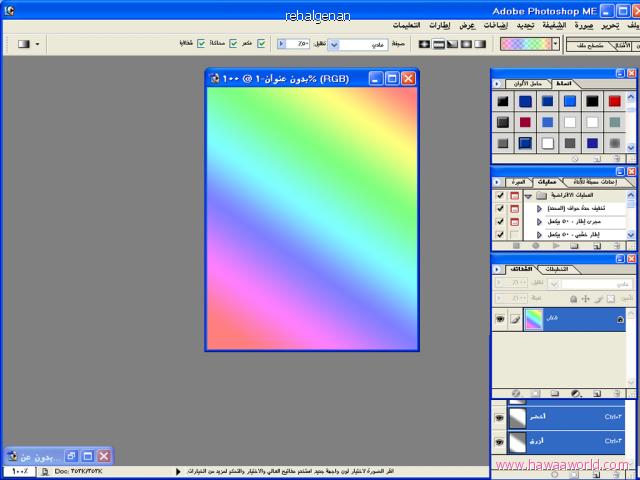Screen dimensions: 640x480
Task: Toggle the transparency checkbox in options bar
Action: point(202,44)
